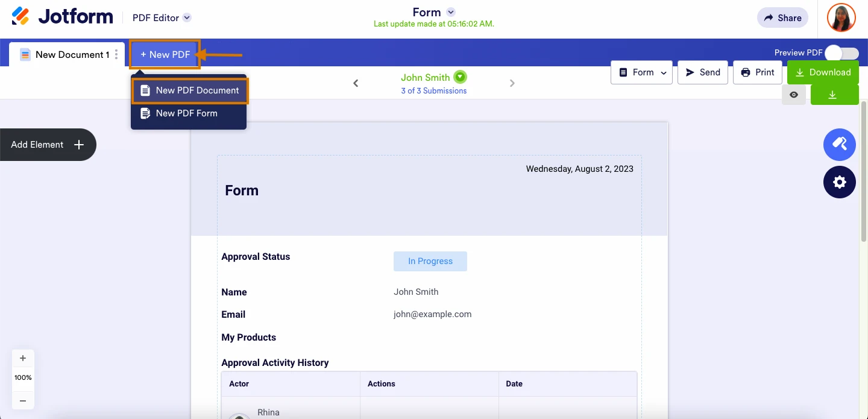Click the Jotform logo
The image size is (868, 419).
(x=62, y=17)
